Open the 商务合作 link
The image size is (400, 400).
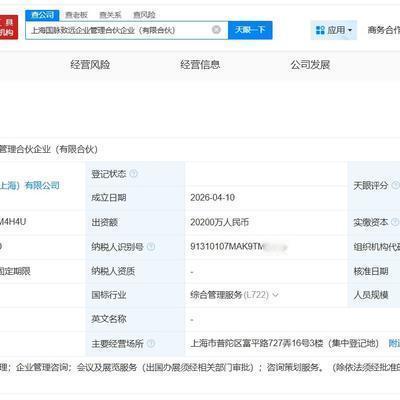tap(384, 30)
